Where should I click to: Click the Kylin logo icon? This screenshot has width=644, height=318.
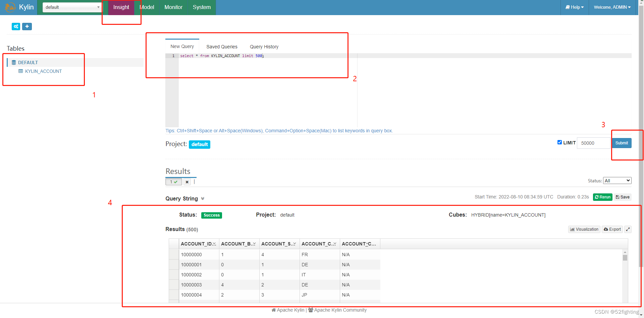click(10, 7)
